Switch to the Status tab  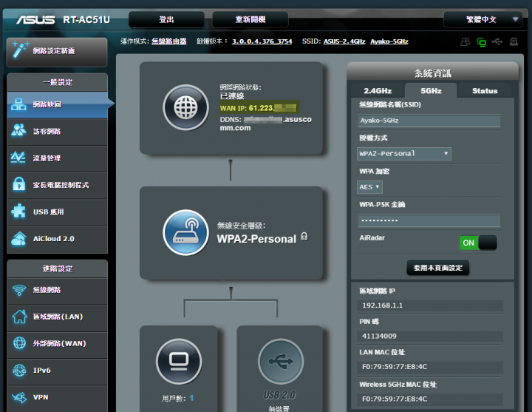click(485, 91)
